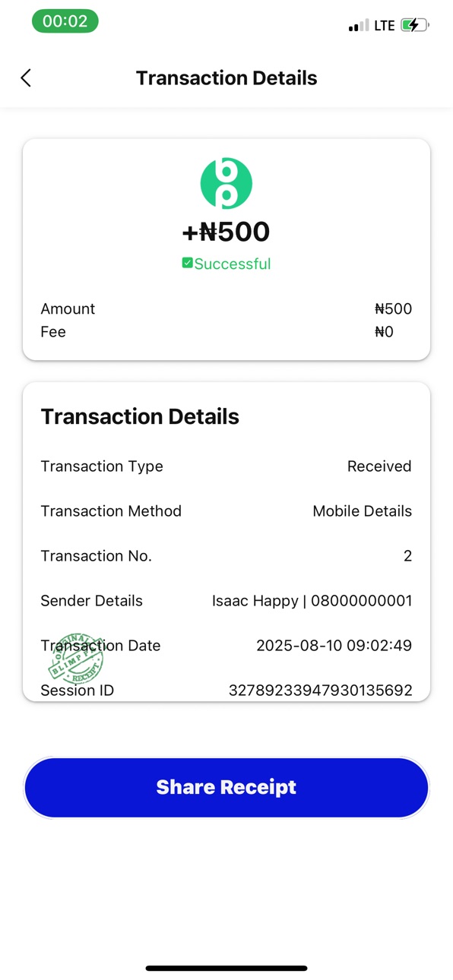The width and height of the screenshot is (453, 980).
Task: Tap the Transaction Date value
Action: tap(334, 646)
